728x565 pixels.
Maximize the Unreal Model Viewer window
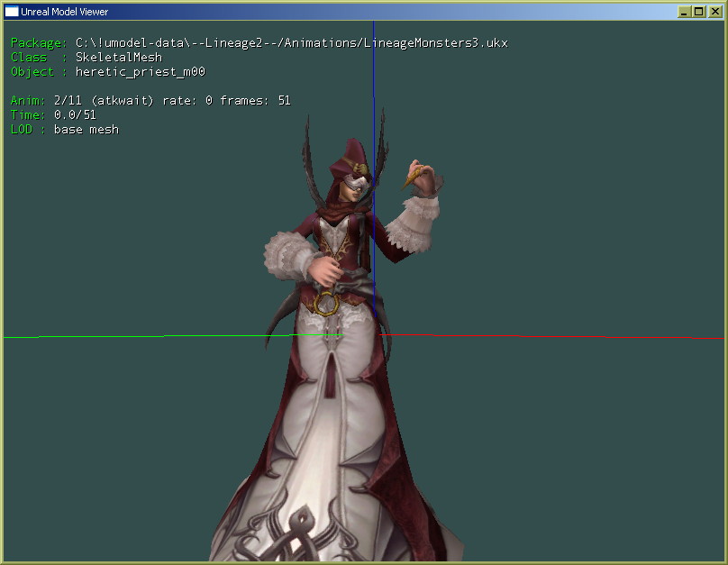coord(699,12)
